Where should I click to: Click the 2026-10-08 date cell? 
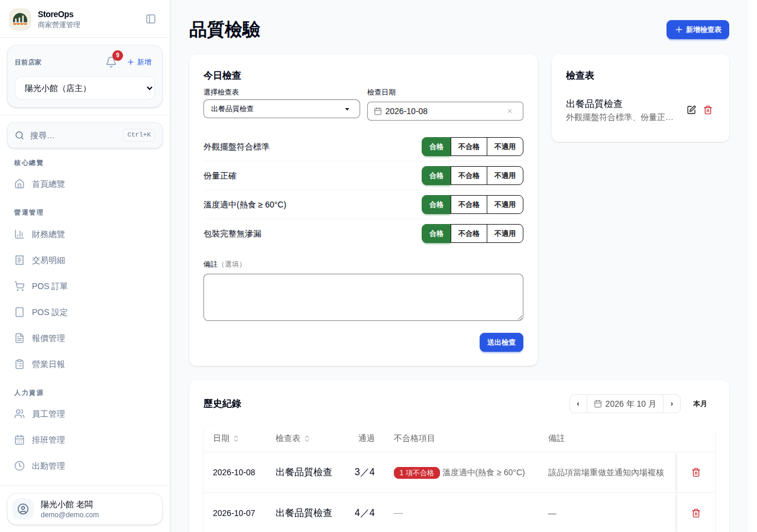point(234,472)
